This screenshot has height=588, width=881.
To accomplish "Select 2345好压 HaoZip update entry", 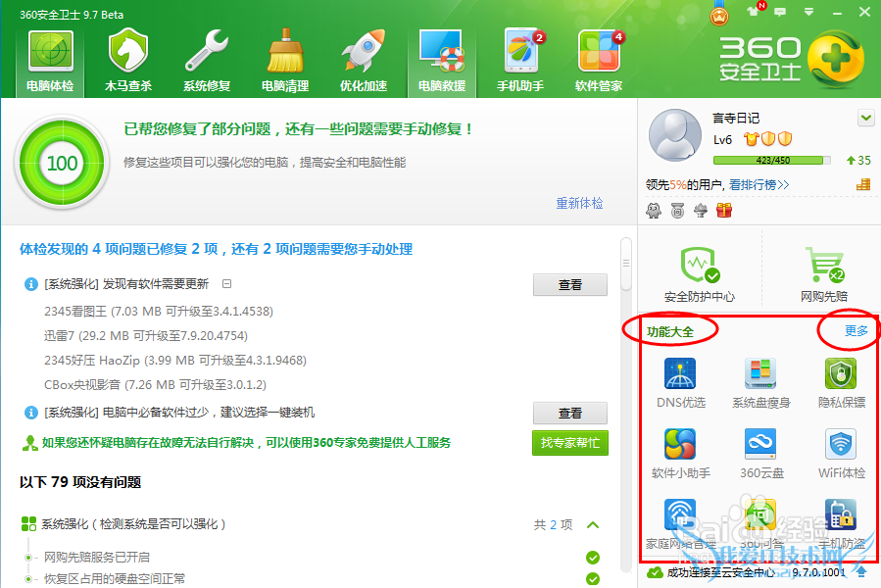I will pyautogui.click(x=175, y=361).
